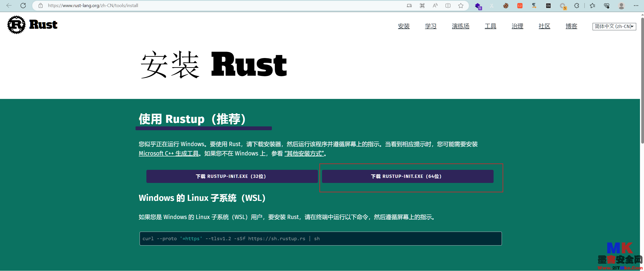Open the browser Settings and more menu
Image resolution: width=644 pixels, height=271 pixels.
pyautogui.click(x=636, y=6)
